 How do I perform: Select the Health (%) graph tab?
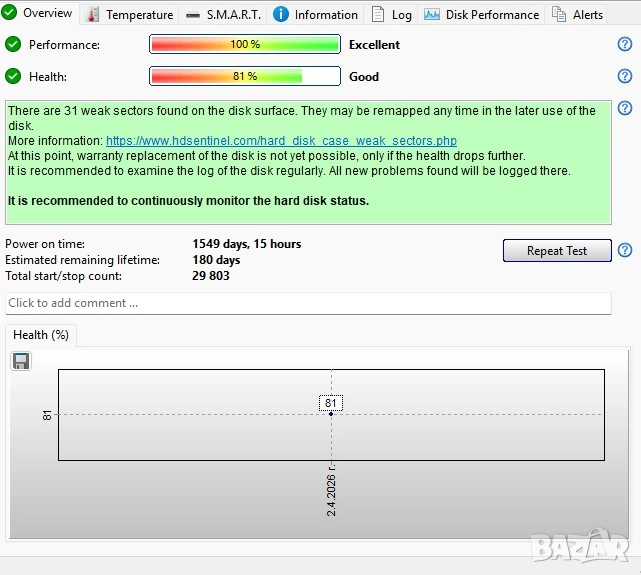(x=40, y=335)
